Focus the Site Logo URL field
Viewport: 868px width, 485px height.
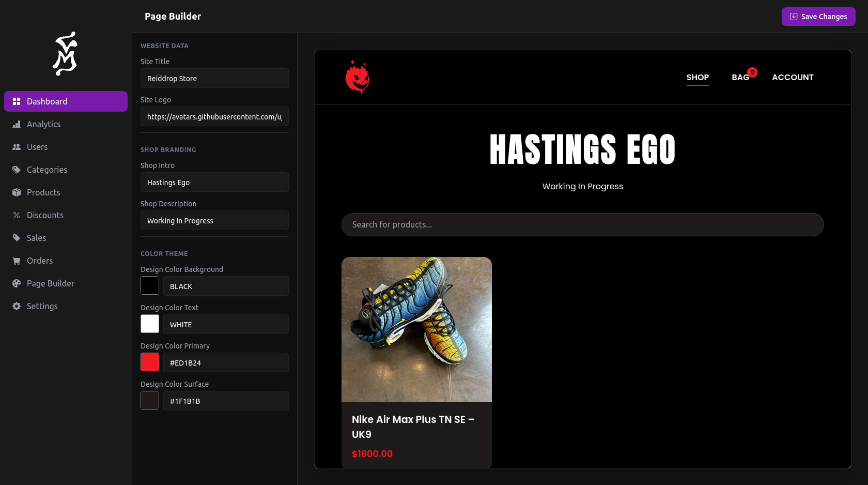[214, 117]
